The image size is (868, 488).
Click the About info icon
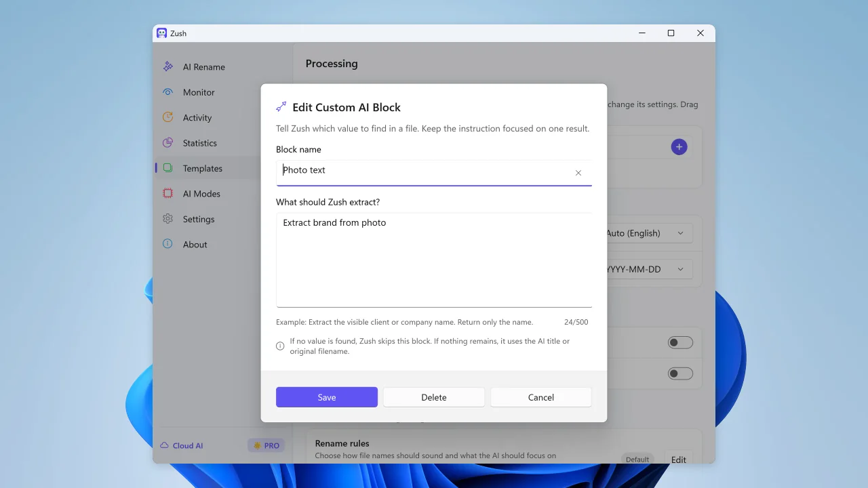click(x=167, y=244)
